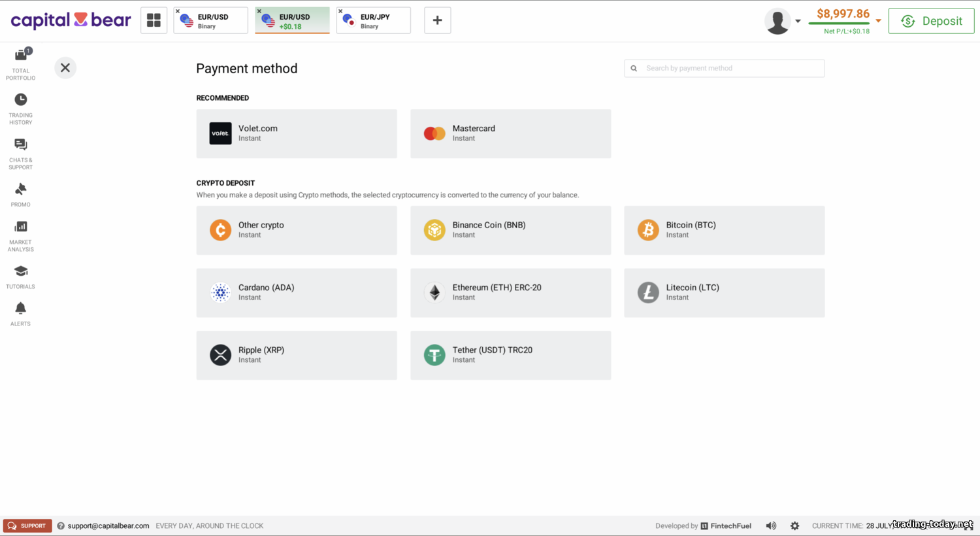The height and width of the screenshot is (536, 980).
Task: Choose Mastercard payment method
Action: point(510,133)
